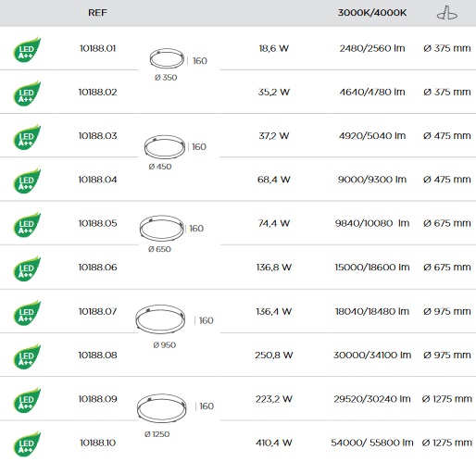This screenshot has width=476, height=462.
Task: Open reference 10188.02
Action: 97,92
